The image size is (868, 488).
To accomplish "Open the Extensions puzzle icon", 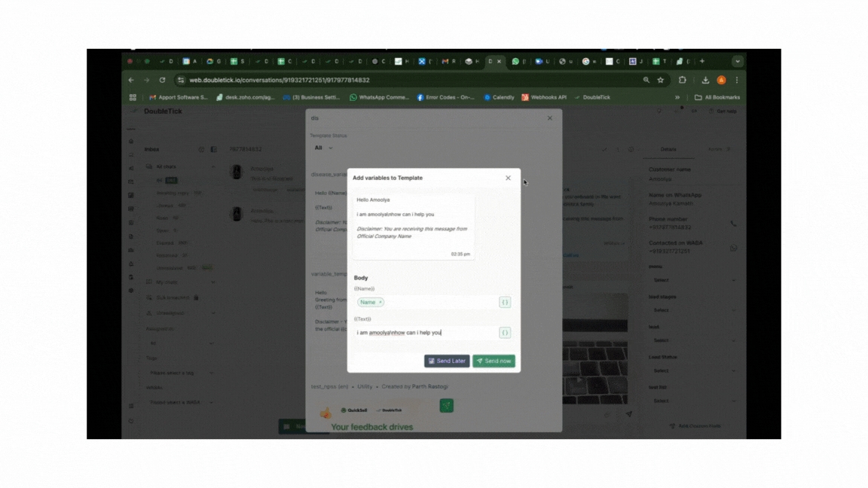I will click(x=682, y=80).
